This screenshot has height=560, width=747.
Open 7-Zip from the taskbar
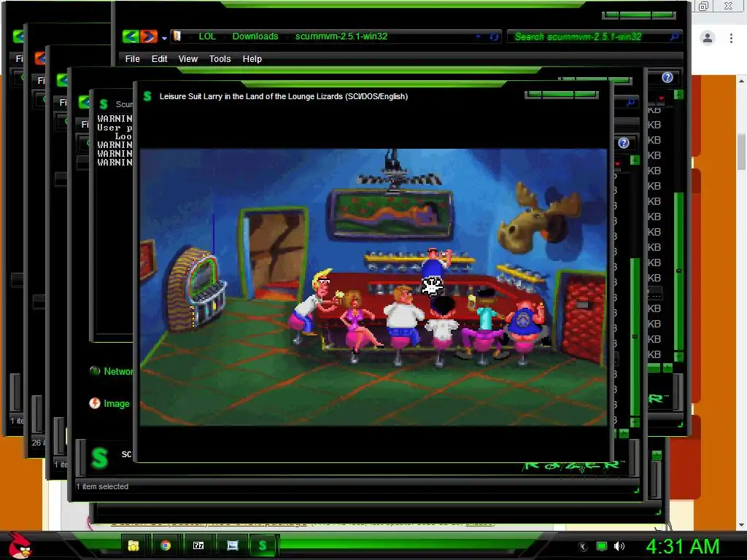tap(198, 545)
